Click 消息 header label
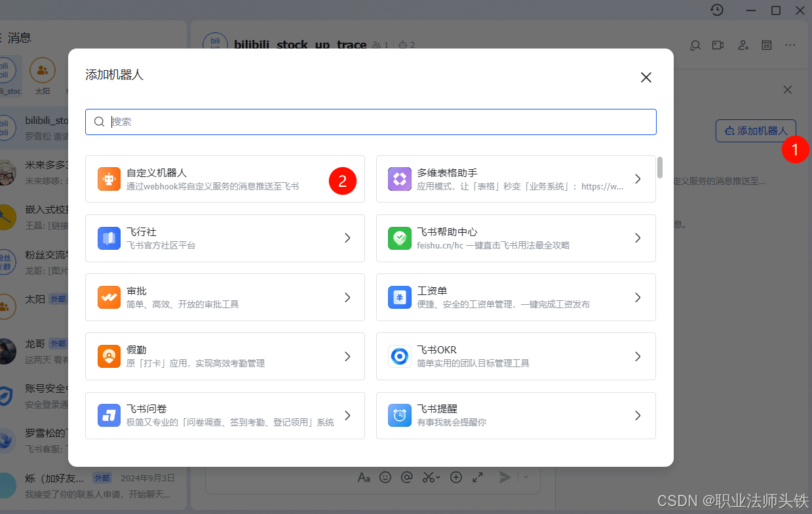This screenshot has height=514, width=812. (x=20, y=38)
